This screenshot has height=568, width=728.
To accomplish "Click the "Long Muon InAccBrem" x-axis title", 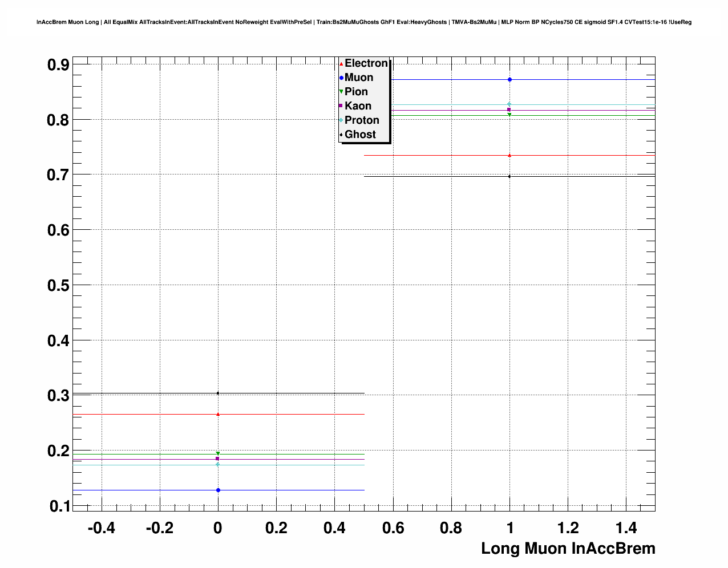I will click(568, 549).
